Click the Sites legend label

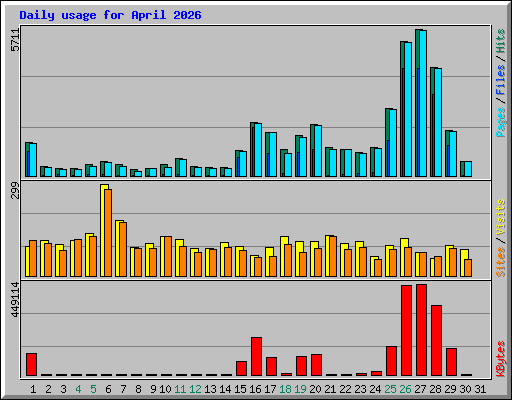pyautogui.click(x=501, y=262)
